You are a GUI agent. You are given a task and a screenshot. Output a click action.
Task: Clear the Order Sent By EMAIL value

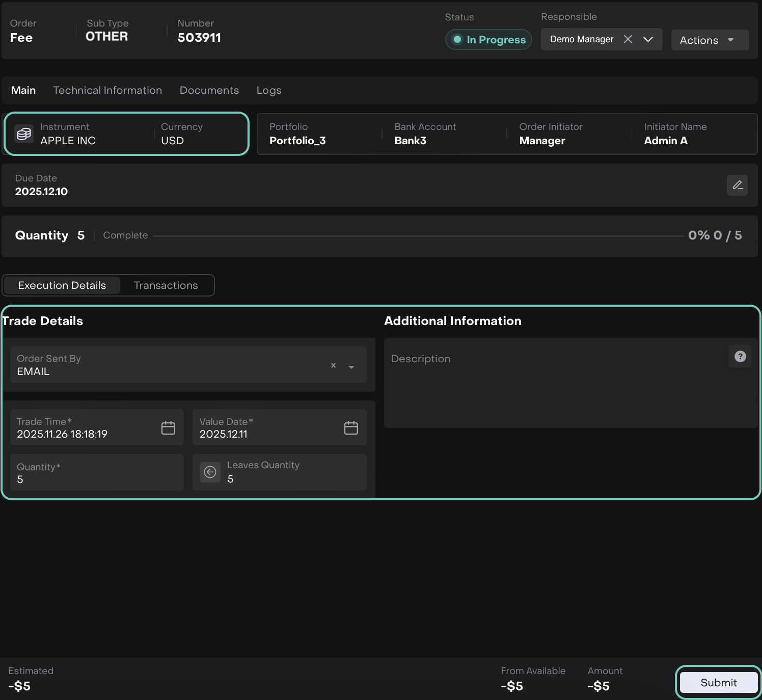pyautogui.click(x=333, y=365)
